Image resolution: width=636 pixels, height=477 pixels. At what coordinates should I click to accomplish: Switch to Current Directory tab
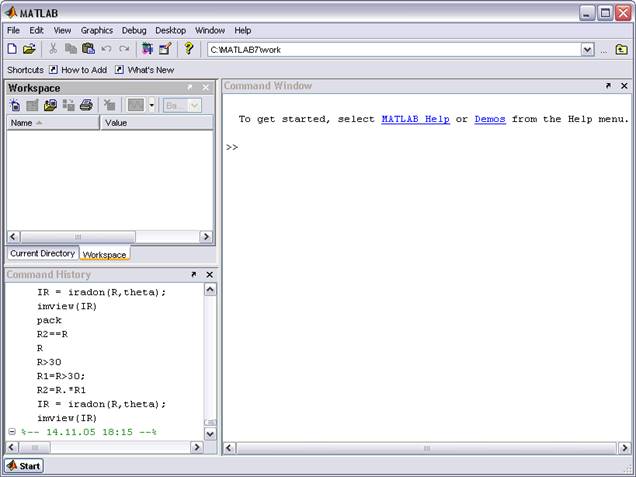(43, 254)
